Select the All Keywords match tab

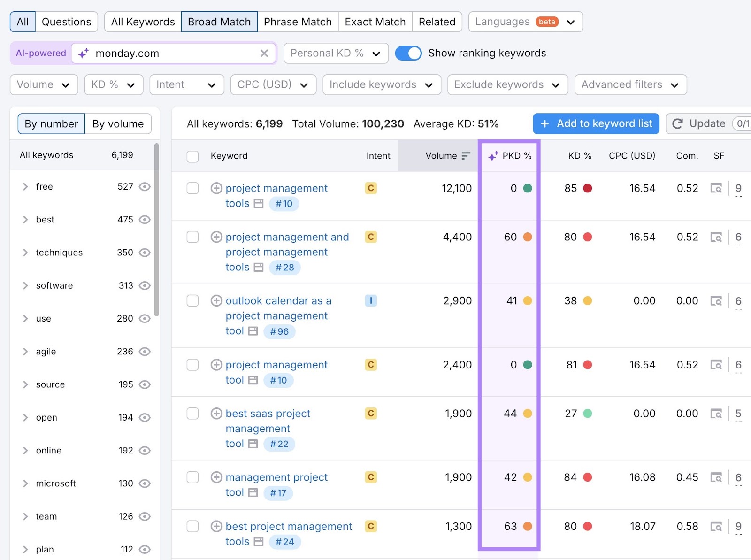143,22
